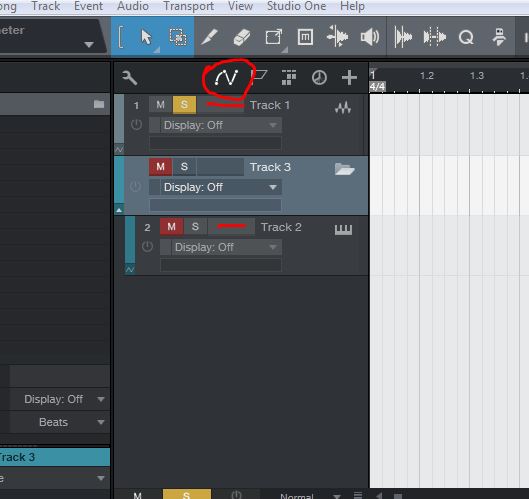Open the Transport menu
Image resolution: width=529 pixels, height=499 pixels.
coord(189,6)
